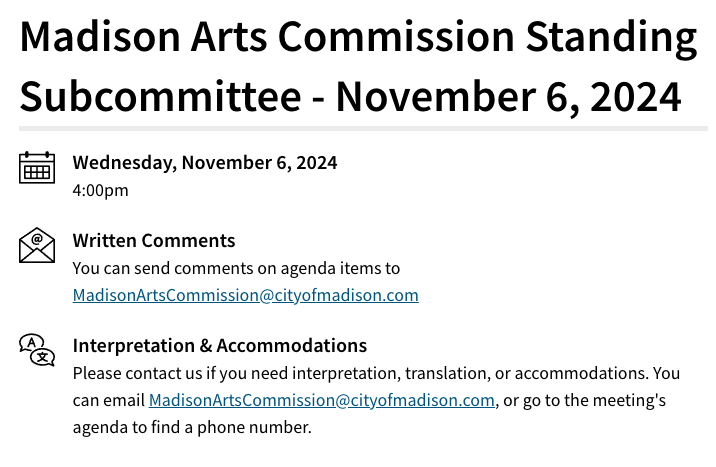
Task: Click the translation speech bubbles icon
Action: (x=37, y=350)
